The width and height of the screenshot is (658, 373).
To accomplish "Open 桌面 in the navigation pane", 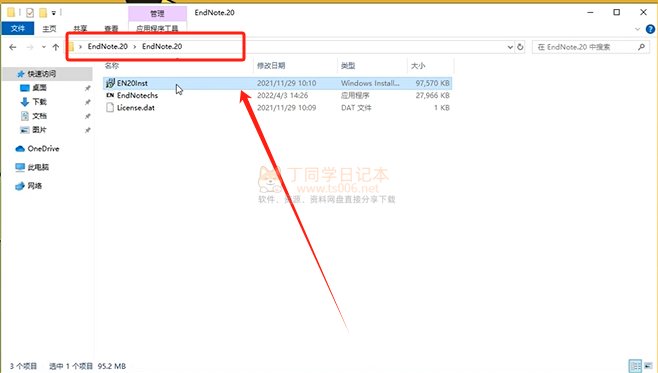I will [x=39, y=88].
